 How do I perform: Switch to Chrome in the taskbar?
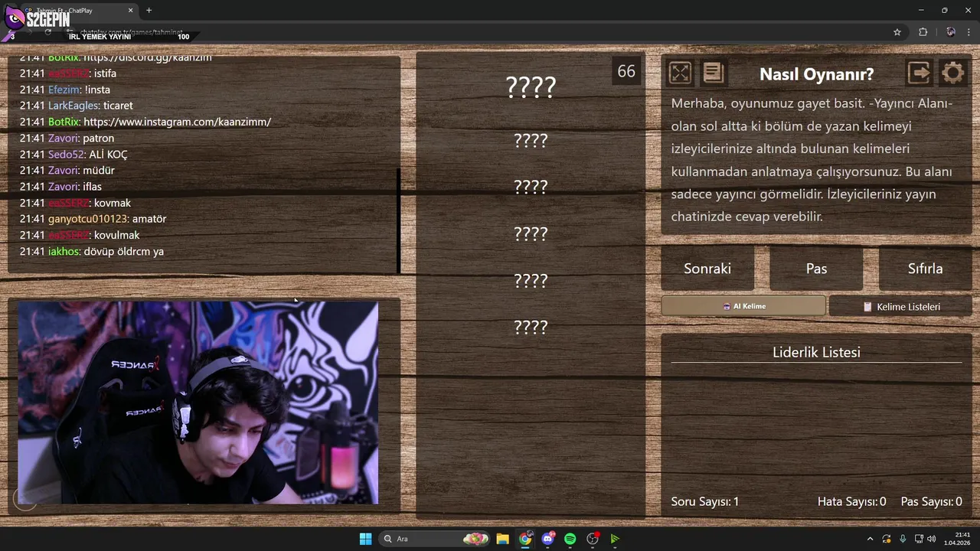coord(525,539)
